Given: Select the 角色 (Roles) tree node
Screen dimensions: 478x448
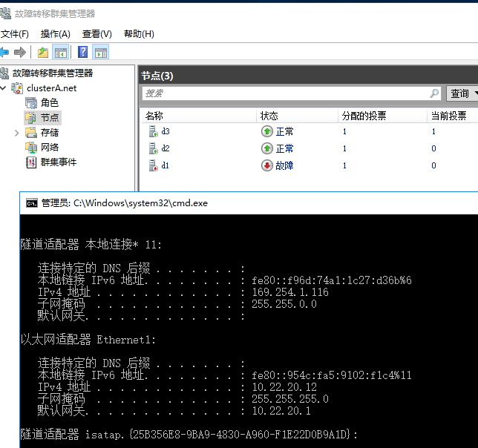Looking at the screenshot, I should [x=49, y=102].
